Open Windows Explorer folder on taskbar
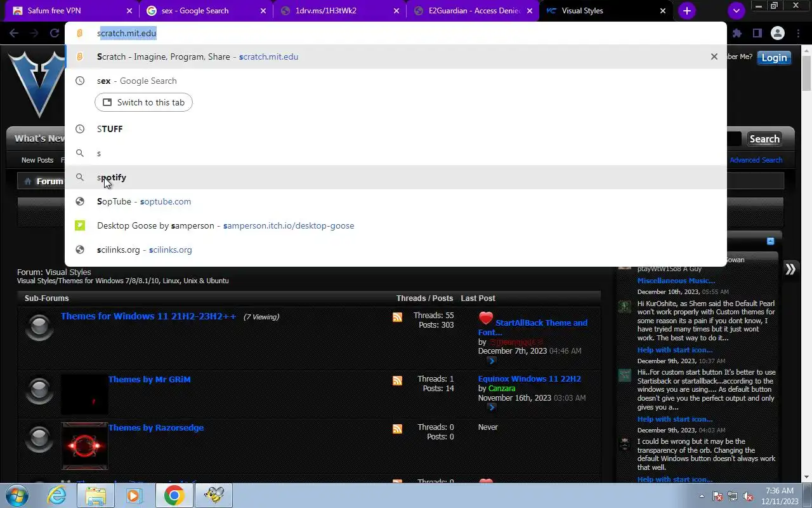This screenshot has width=812, height=508. (x=96, y=495)
